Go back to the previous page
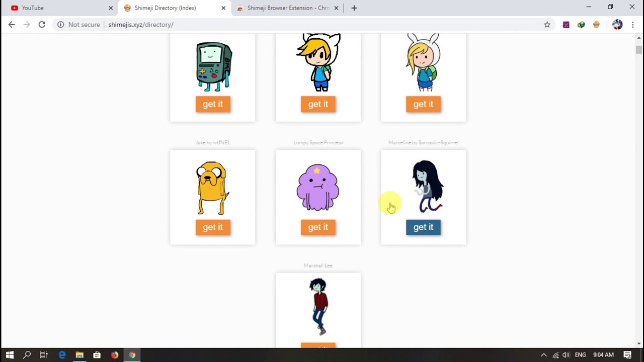644x362 pixels. point(12,25)
